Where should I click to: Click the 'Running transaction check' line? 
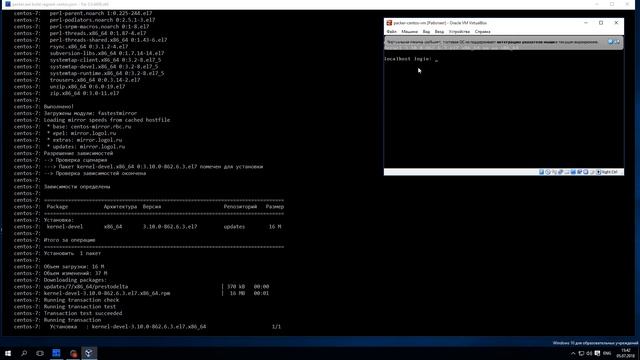(x=82, y=300)
